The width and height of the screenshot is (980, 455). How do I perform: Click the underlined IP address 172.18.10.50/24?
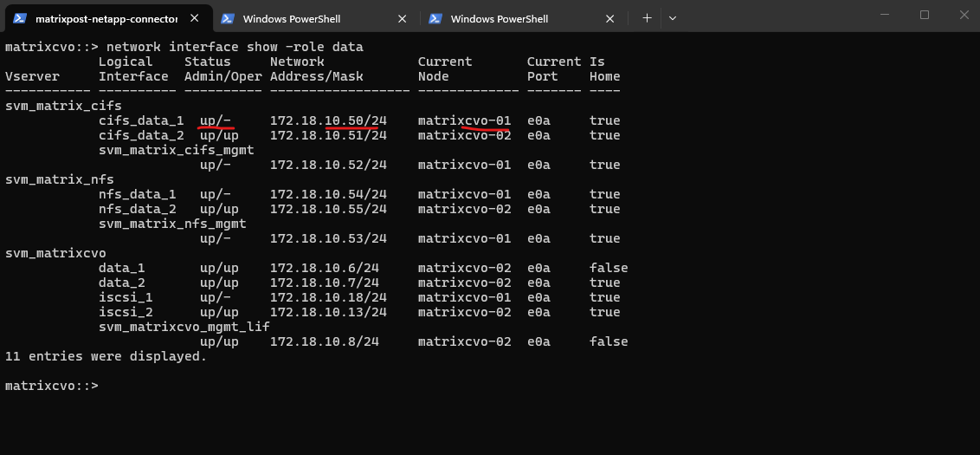pyautogui.click(x=328, y=120)
